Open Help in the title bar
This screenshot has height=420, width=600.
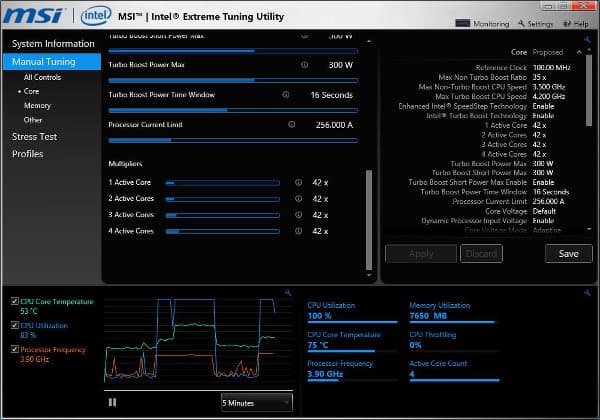tap(576, 24)
